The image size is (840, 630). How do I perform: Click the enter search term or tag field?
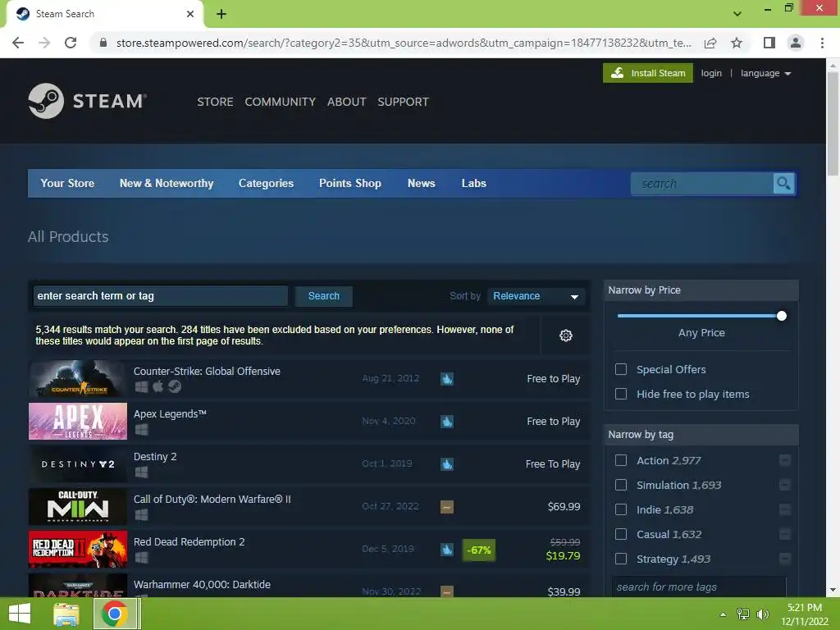point(161,296)
